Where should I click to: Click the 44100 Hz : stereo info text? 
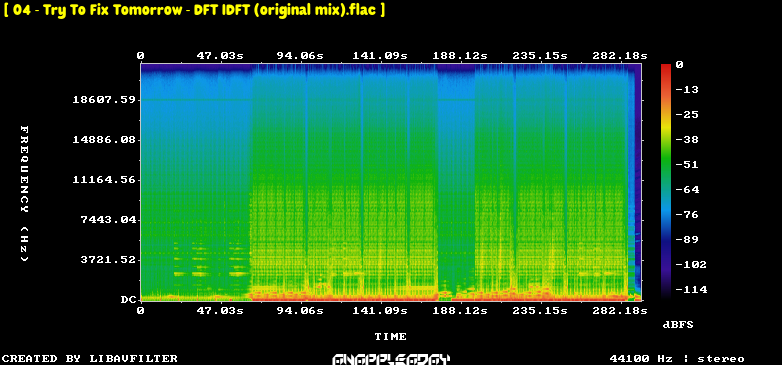[677, 359]
